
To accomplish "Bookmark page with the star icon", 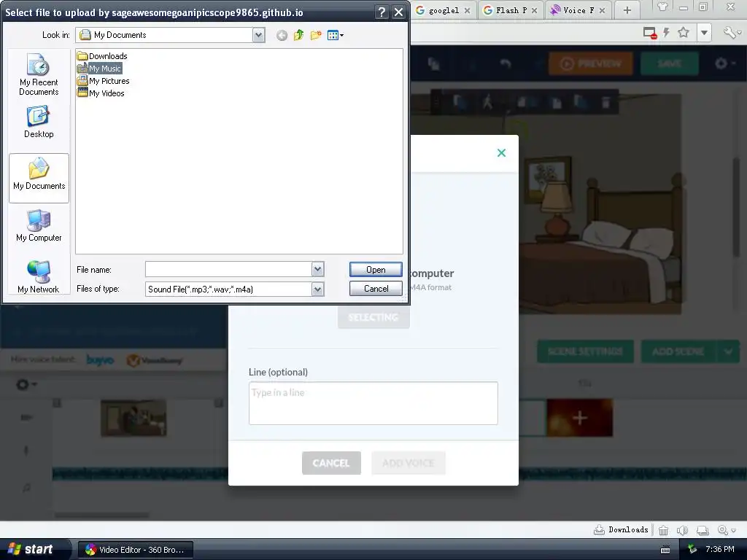I will click(684, 32).
